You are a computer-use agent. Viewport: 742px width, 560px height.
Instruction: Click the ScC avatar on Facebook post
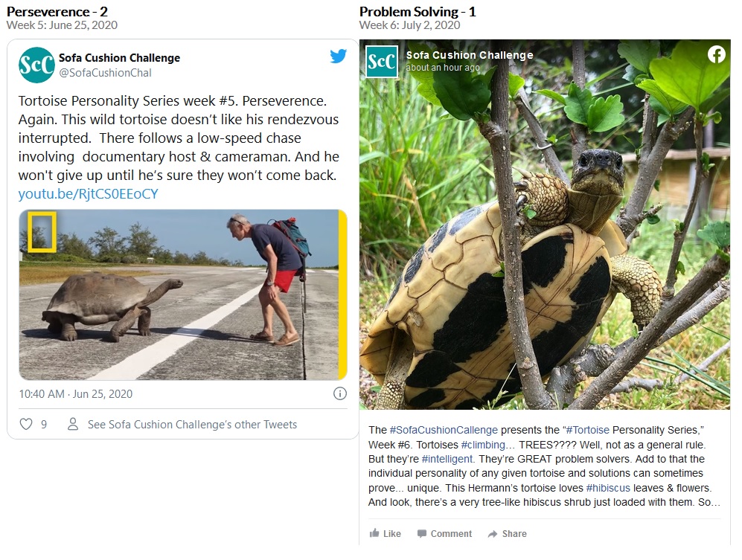click(382, 61)
